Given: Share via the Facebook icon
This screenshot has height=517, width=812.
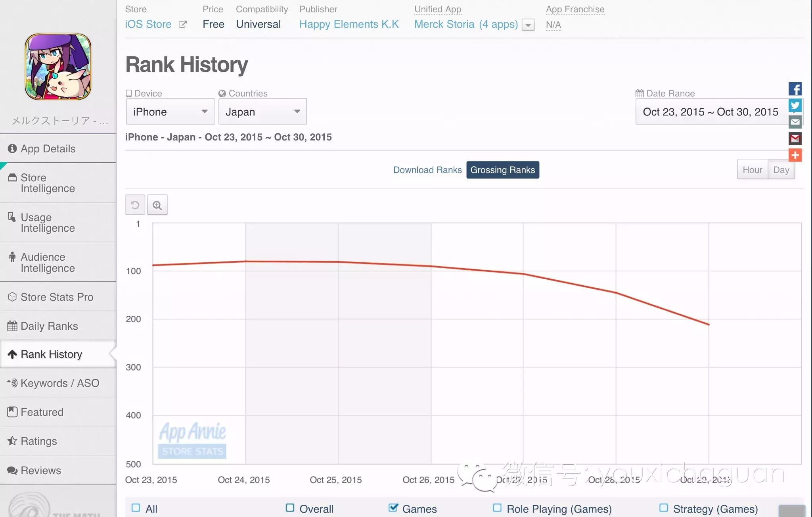Looking at the screenshot, I should pyautogui.click(x=795, y=89).
